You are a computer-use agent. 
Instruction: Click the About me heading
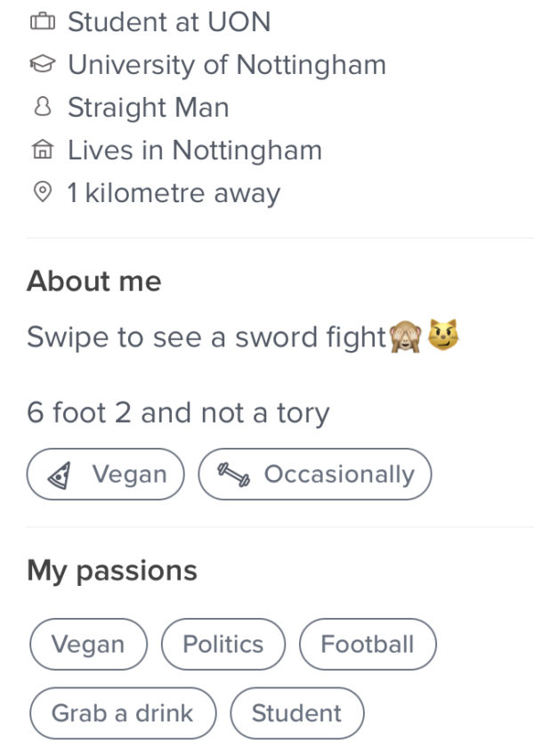94,281
